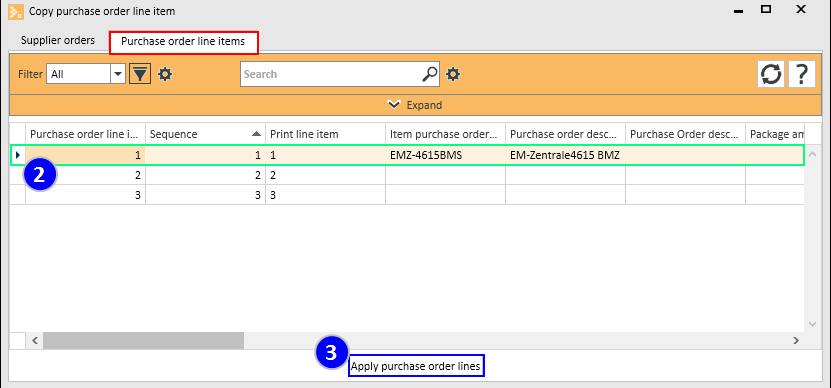Click horizontal scrollbar left arrow
The width and height of the screenshot is (831, 388).
pos(34,341)
